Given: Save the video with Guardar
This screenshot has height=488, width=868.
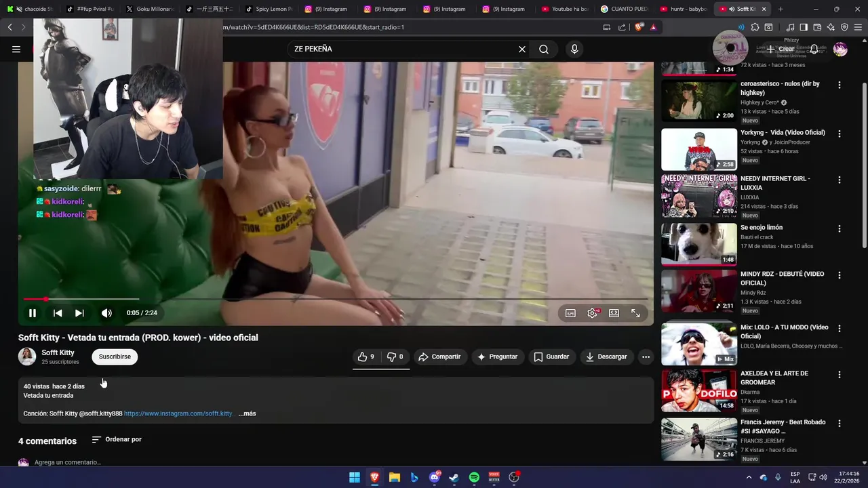Looking at the screenshot, I should coord(551,357).
